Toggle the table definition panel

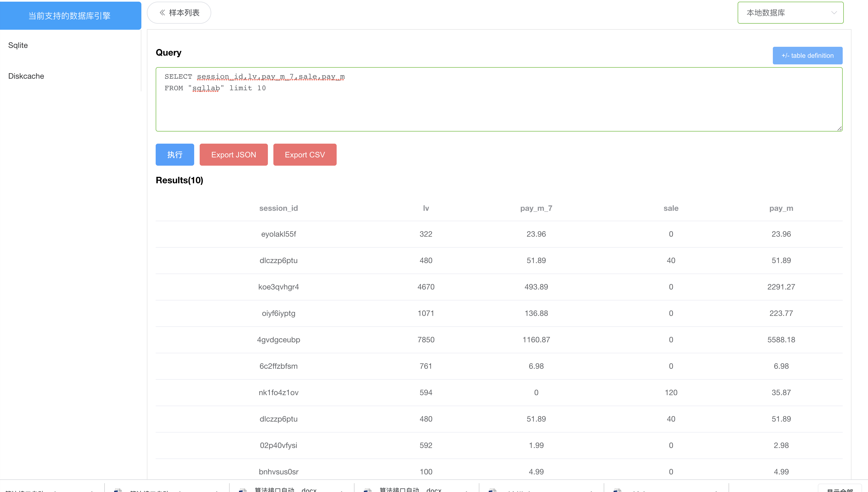(x=807, y=55)
